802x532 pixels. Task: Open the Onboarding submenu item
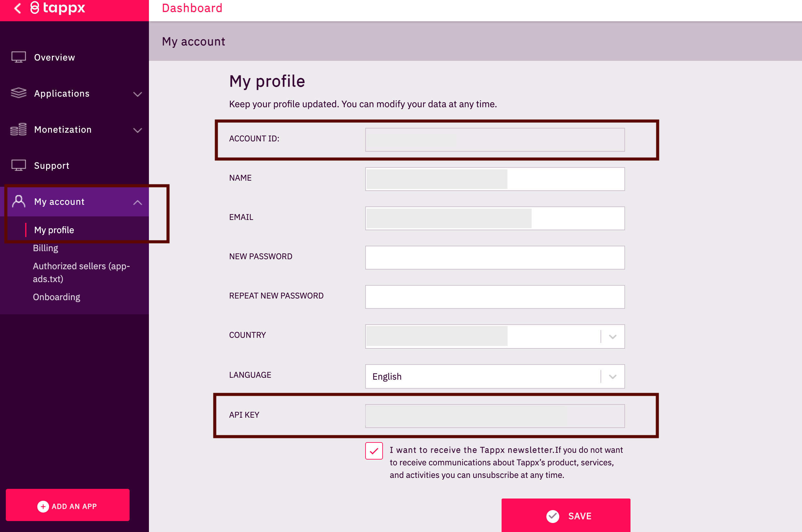(x=56, y=297)
